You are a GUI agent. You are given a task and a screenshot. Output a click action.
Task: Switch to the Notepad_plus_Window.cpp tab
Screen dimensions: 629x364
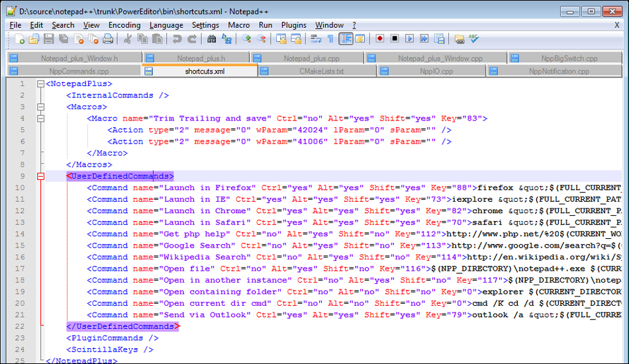436,58
